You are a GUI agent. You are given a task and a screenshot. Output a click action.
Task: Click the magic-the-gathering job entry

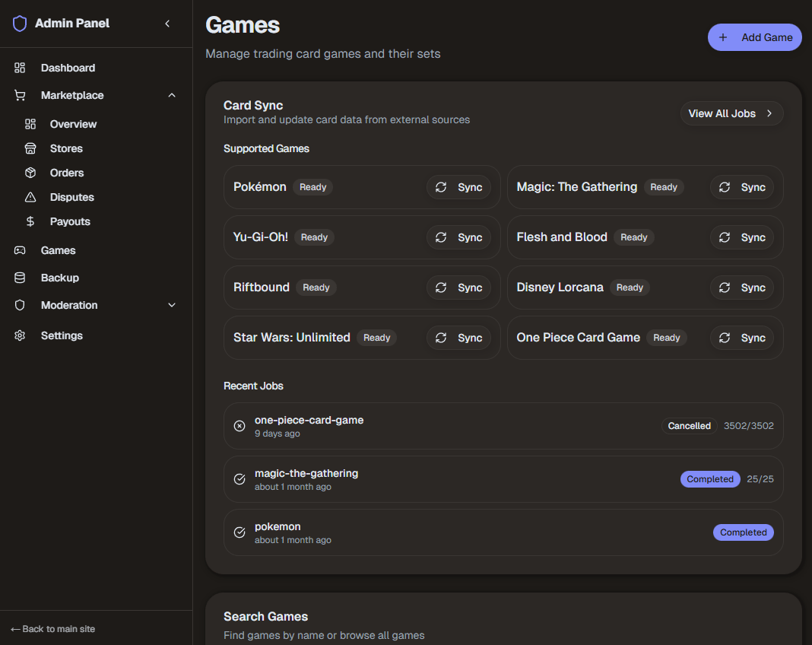[503, 479]
